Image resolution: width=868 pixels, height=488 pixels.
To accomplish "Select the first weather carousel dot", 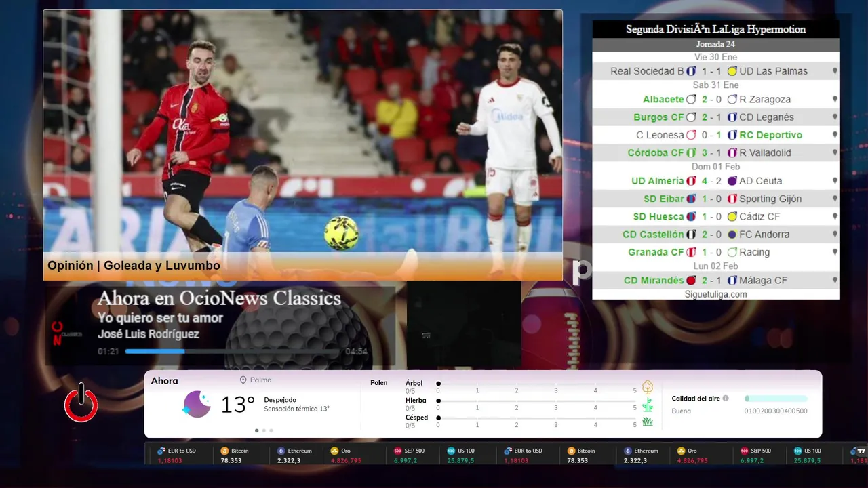I will tap(257, 430).
